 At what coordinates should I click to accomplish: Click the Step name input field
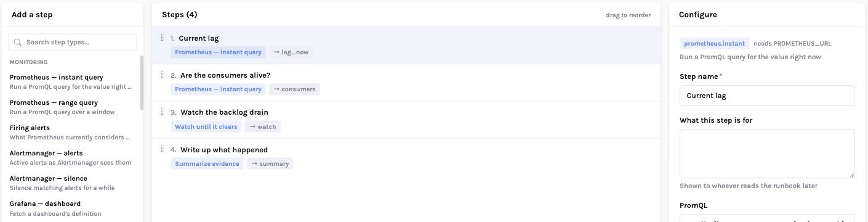click(767, 96)
